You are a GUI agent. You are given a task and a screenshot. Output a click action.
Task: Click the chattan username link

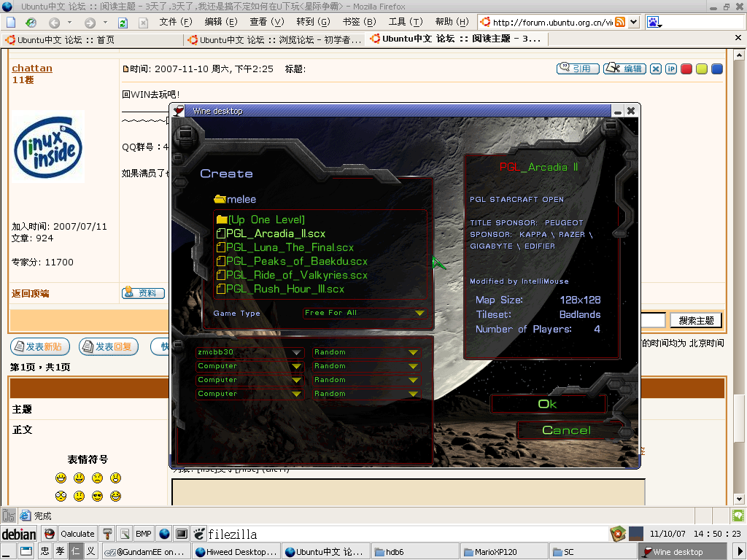click(x=32, y=68)
